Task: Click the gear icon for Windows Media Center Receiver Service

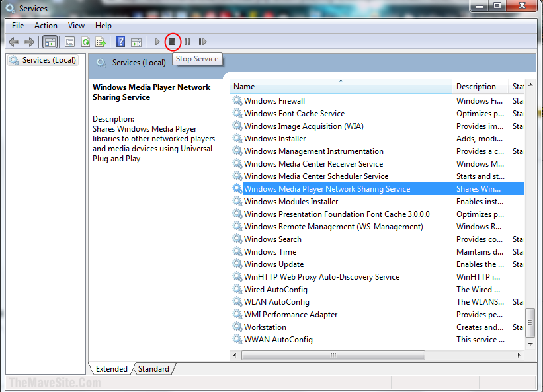Action: (x=237, y=163)
